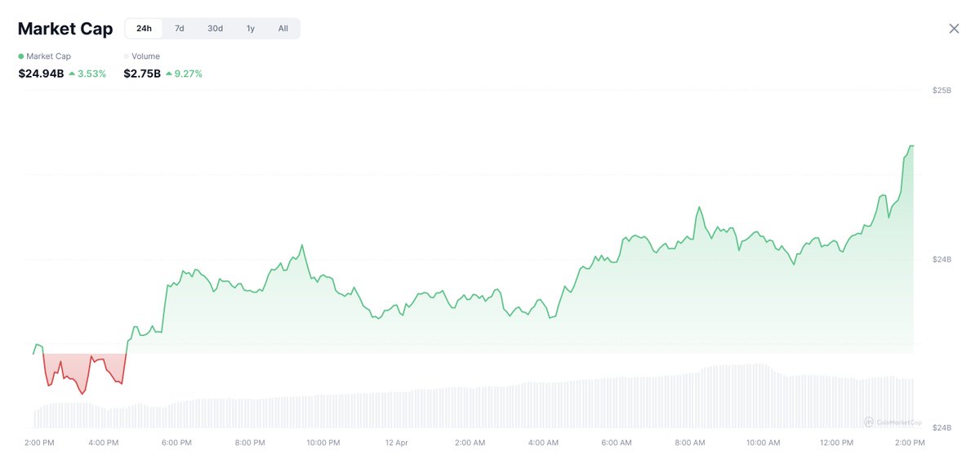Click the 4:00 AM x-axis label
This screenshot has height=465, width=980.
coord(543,443)
